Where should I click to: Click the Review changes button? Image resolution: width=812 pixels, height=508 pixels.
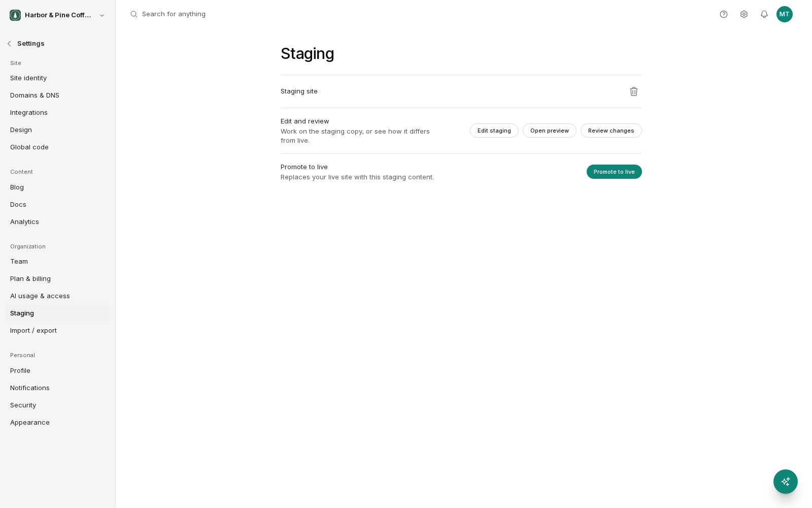point(611,131)
